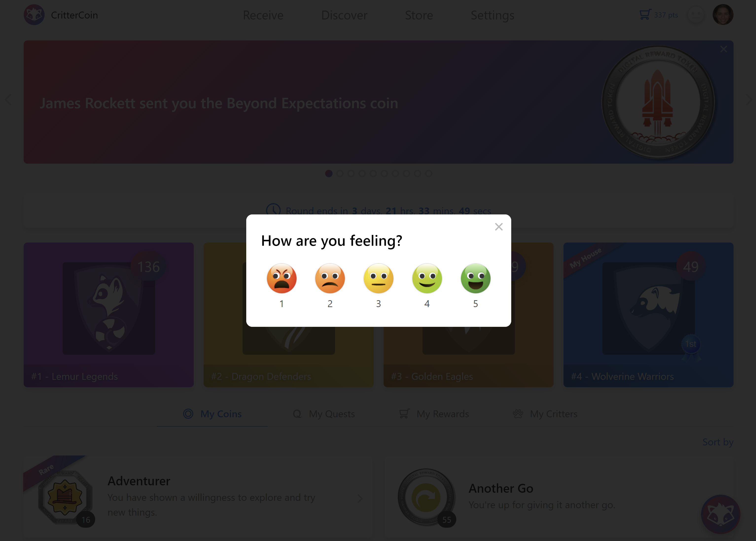This screenshot has width=756, height=541.
Task: Open the shopping cart showing 337 pts
Action: point(658,15)
